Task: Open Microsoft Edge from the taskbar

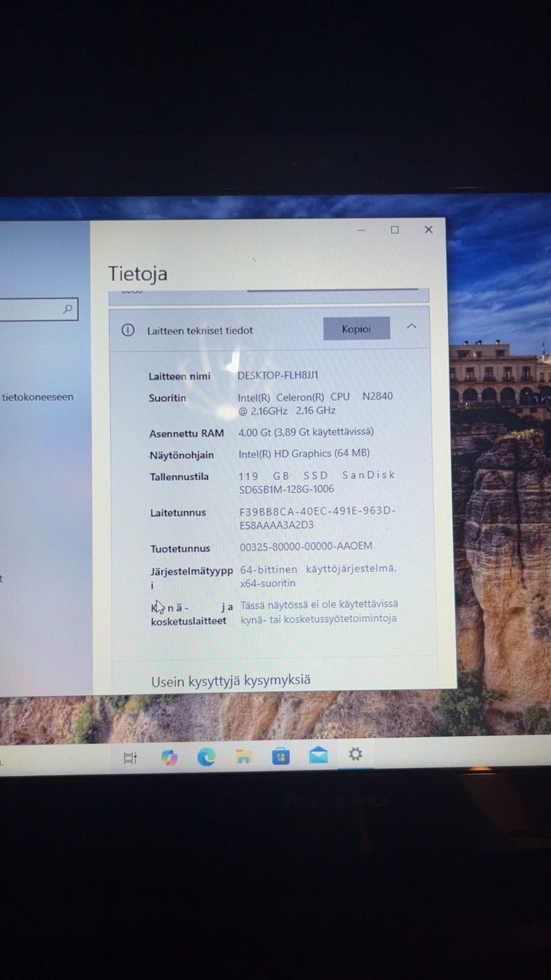Action: 207,757
